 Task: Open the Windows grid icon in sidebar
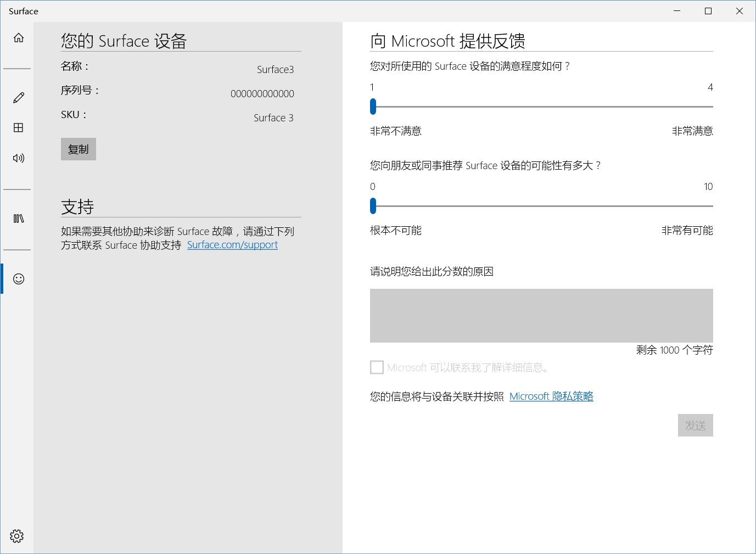click(x=19, y=127)
